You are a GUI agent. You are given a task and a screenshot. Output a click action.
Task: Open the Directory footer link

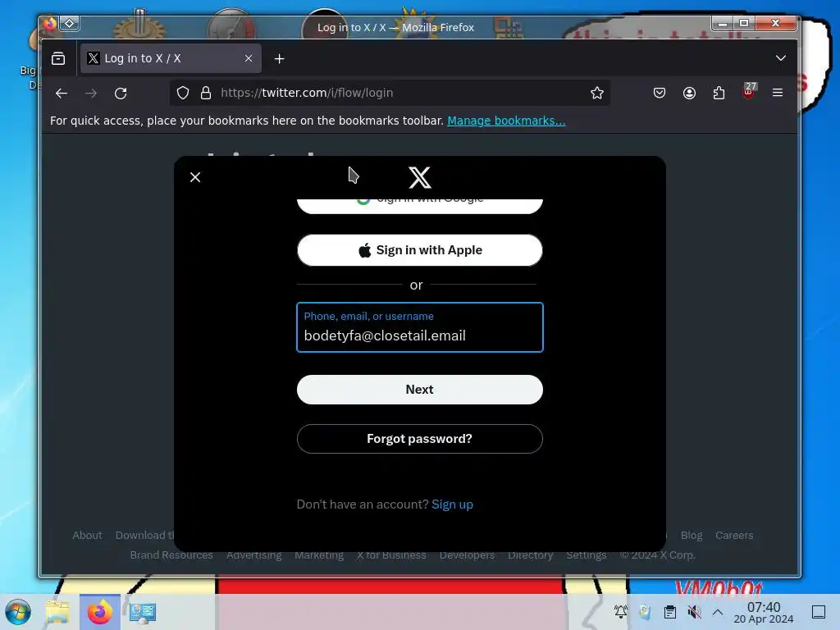pos(531,555)
